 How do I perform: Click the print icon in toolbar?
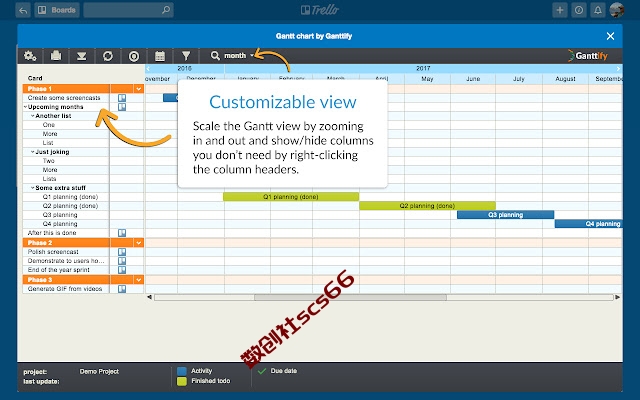pyautogui.click(x=56, y=56)
